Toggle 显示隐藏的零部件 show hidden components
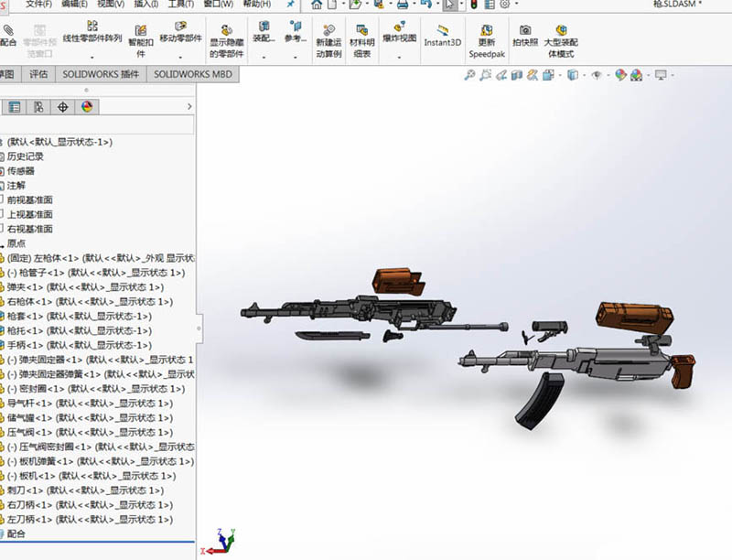 [x=226, y=41]
